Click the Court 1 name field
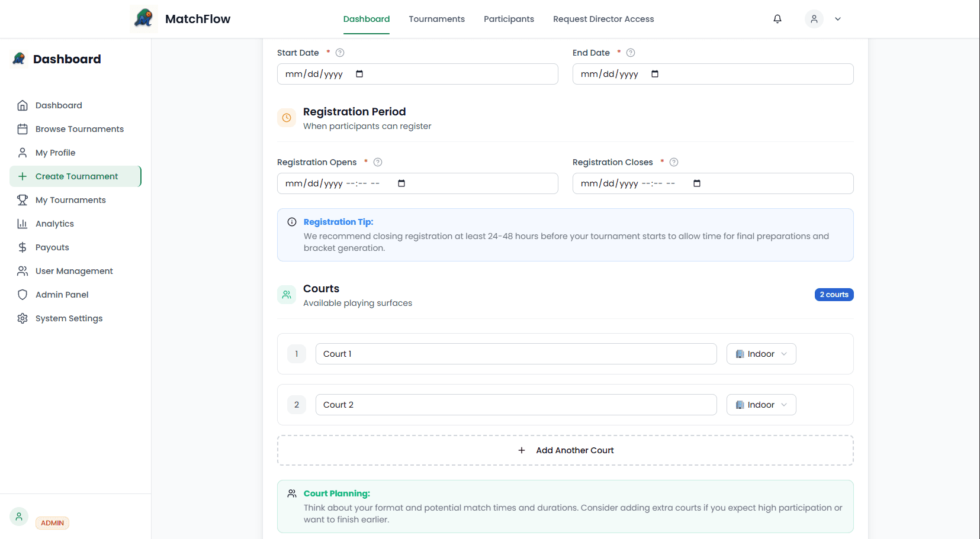Viewport: 980px width, 539px height. (x=515, y=354)
